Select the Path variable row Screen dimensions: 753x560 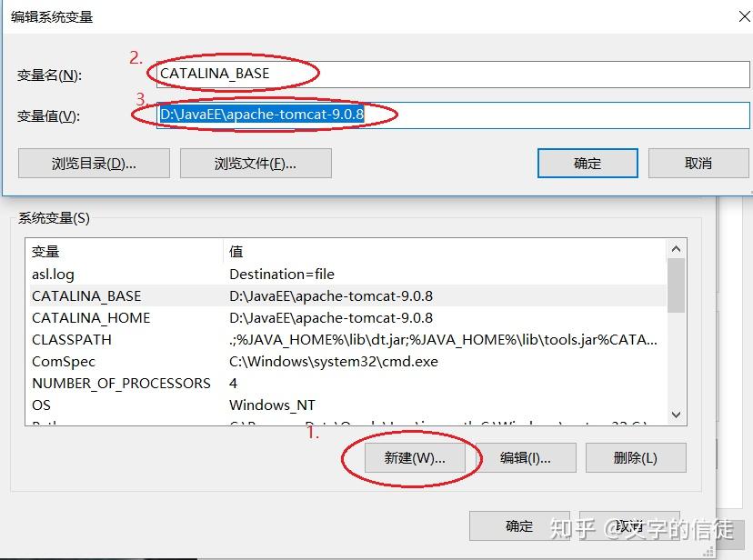coord(273,422)
